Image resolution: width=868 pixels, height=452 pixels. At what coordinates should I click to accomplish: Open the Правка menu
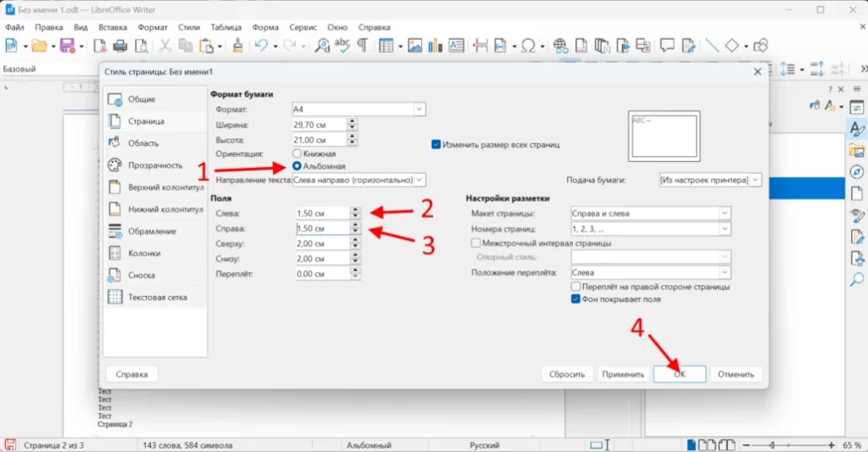(x=48, y=27)
